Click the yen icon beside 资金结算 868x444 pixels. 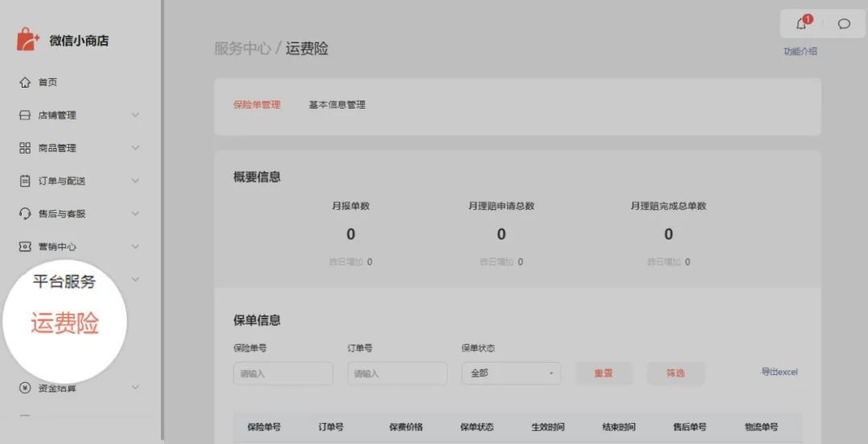25,388
